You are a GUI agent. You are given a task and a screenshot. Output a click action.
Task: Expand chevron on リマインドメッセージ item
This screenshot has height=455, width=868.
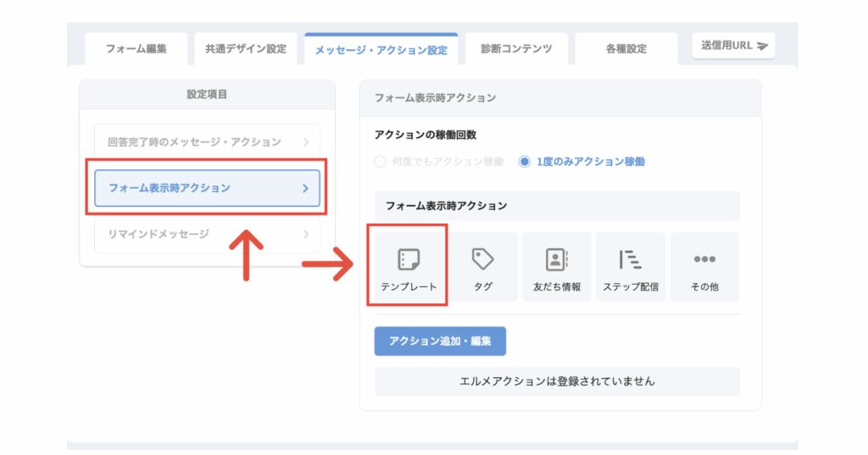[306, 234]
